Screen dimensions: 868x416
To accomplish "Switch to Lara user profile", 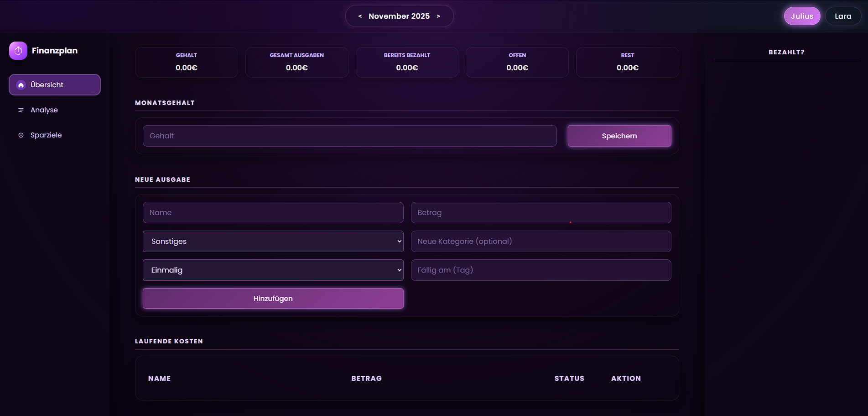I will click(842, 16).
